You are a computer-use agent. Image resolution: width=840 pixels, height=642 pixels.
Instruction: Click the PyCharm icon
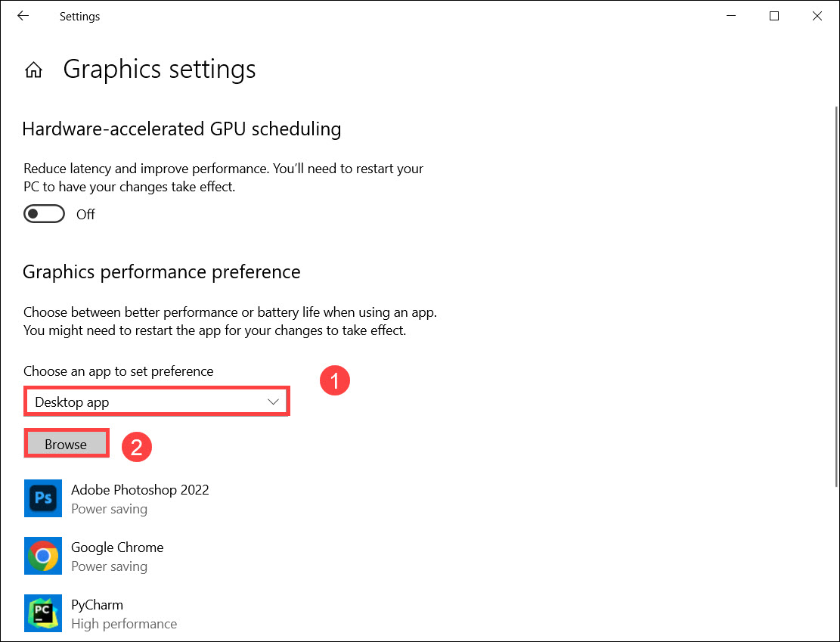(43, 613)
